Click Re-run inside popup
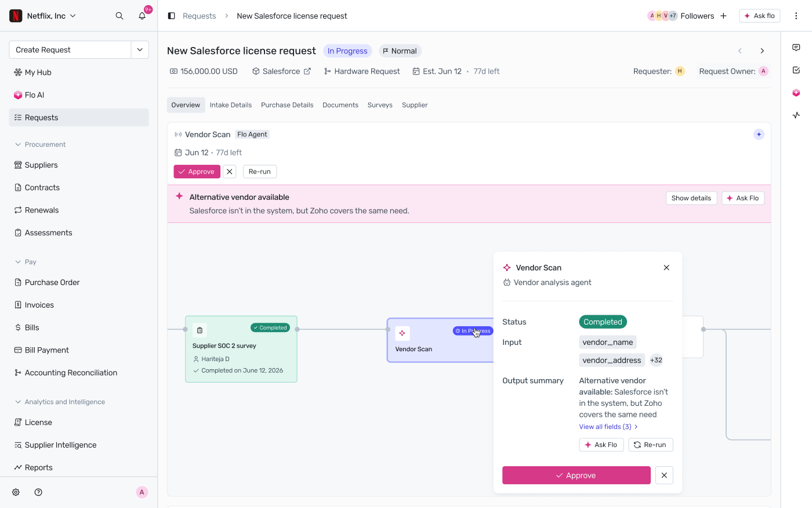The width and height of the screenshot is (812, 508). click(x=651, y=445)
